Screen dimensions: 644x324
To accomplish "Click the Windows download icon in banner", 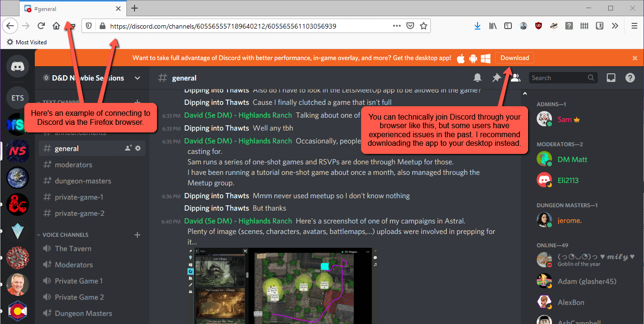I will (x=486, y=58).
